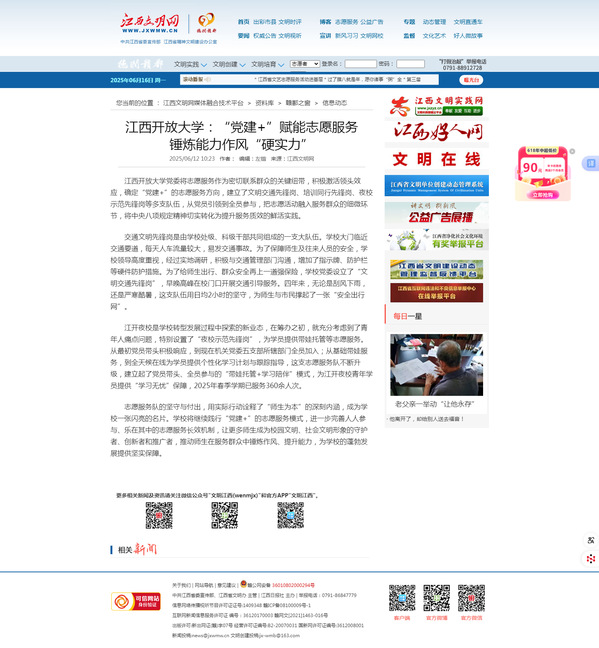599x648 pixels.
Task: Click the 信息动态 breadcrumb link
Action: [334, 103]
